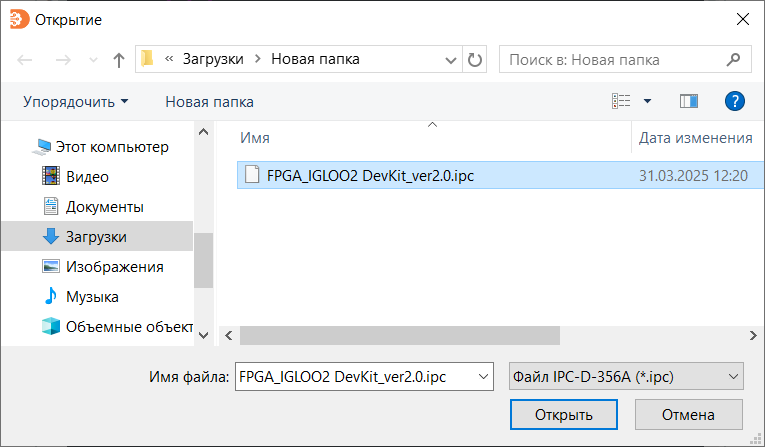Click the Музыка note icon
Screen dimensions: 765x447
coord(51,296)
